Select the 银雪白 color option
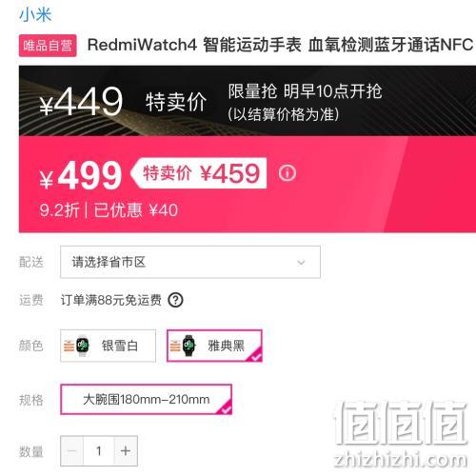Image resolution: width=476 pixels, height=476 pixels. 108,346
